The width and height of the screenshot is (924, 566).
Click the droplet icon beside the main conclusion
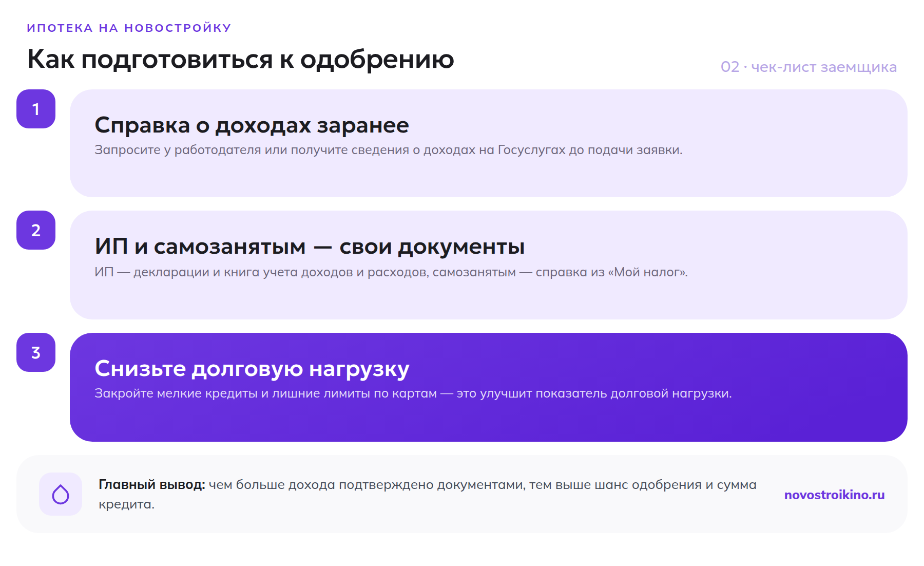tap(61, 494)
